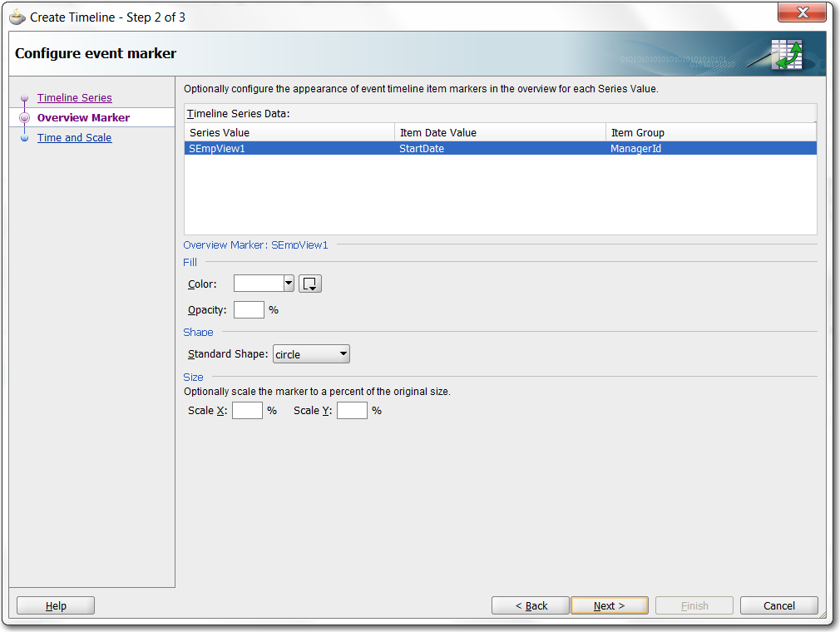Click the Opacity input field
The width and height of the screenshot is (840, 632).
click(250, 309)
